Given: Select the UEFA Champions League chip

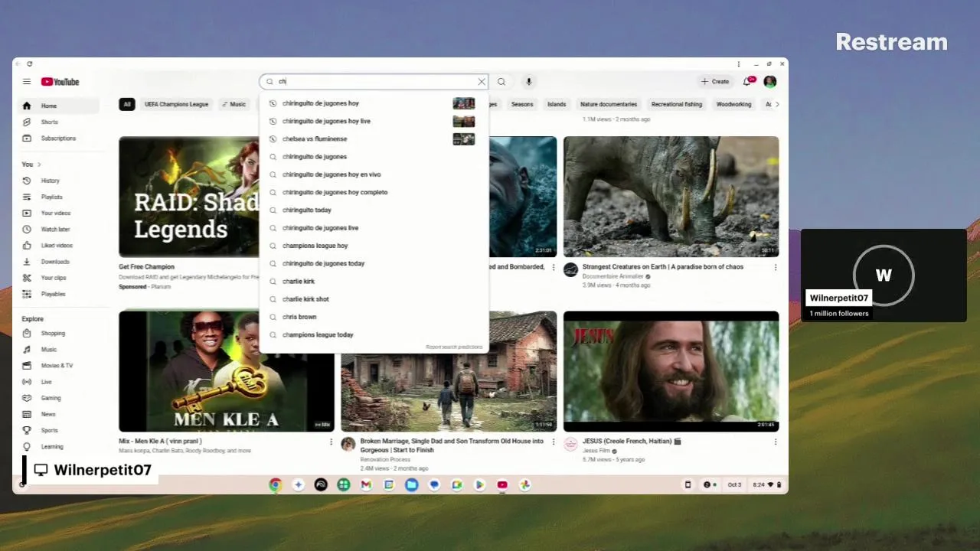Looking at the screenshot, I should [x=176, y=104].
